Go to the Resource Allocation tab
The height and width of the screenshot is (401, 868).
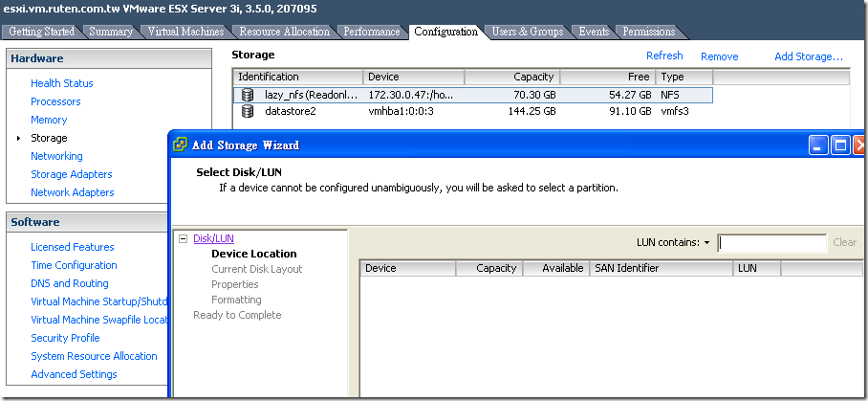[284, 32]
